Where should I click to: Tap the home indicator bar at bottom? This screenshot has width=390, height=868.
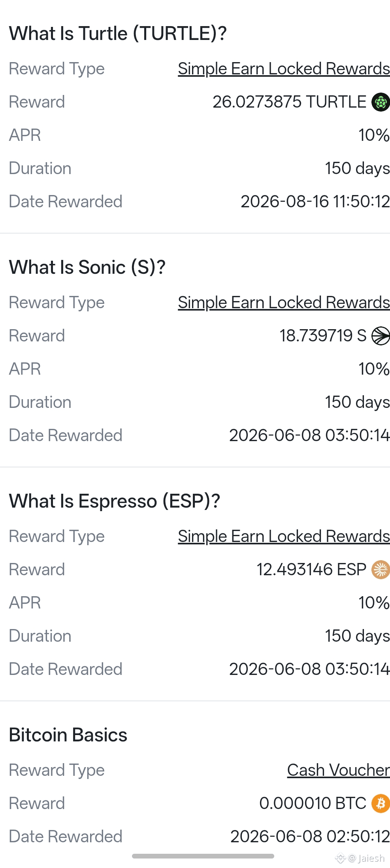(203, 856)
